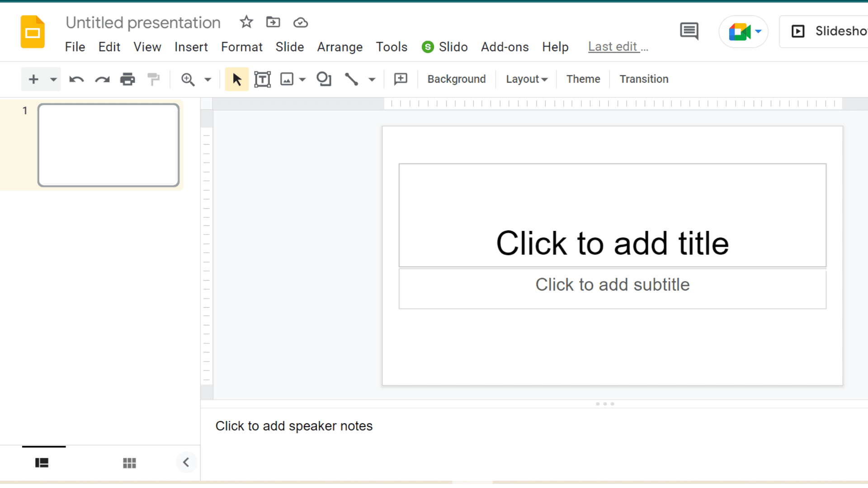Select the arrow/select tool
Screen dimensions: 868x488
(237, 79)
